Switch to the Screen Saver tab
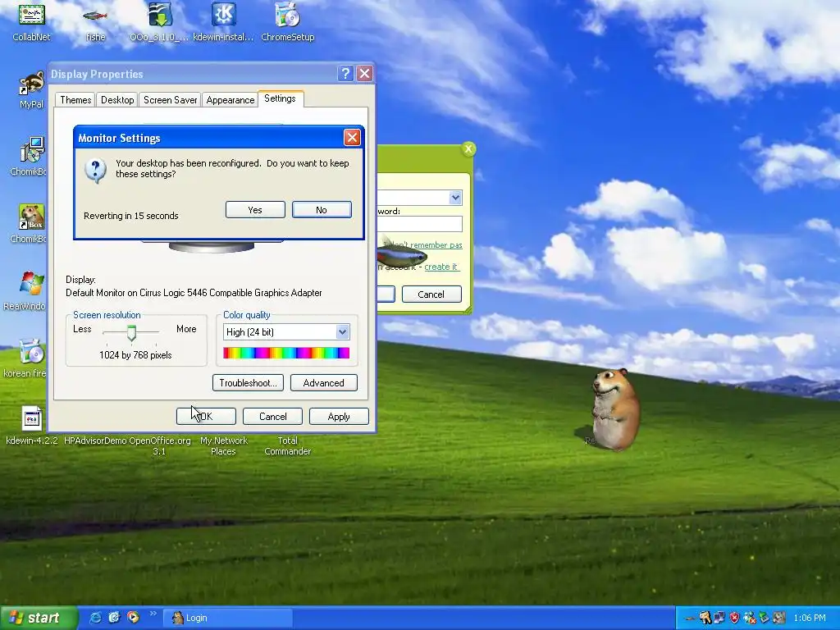Screen dimensions: 840x630 [171, 100]
